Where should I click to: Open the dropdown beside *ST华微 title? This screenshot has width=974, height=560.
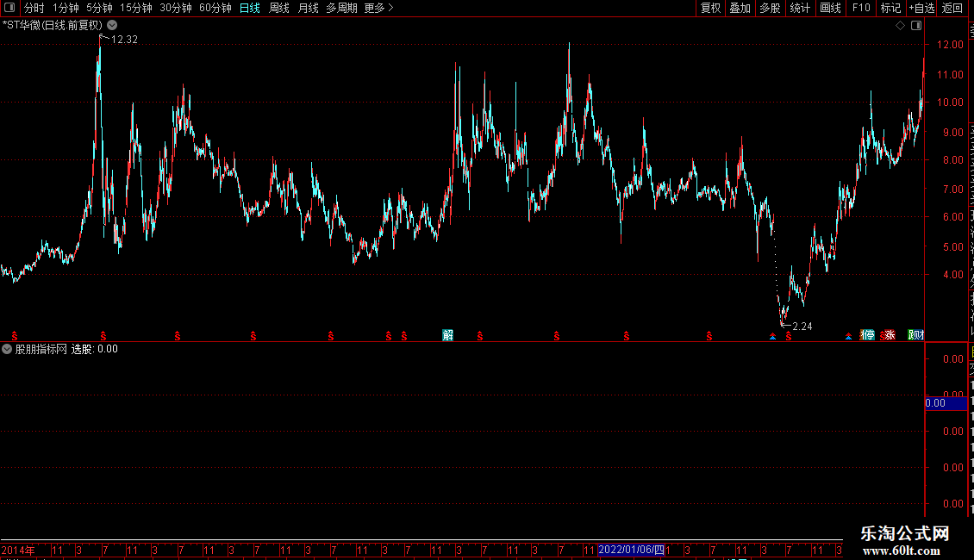112,25
